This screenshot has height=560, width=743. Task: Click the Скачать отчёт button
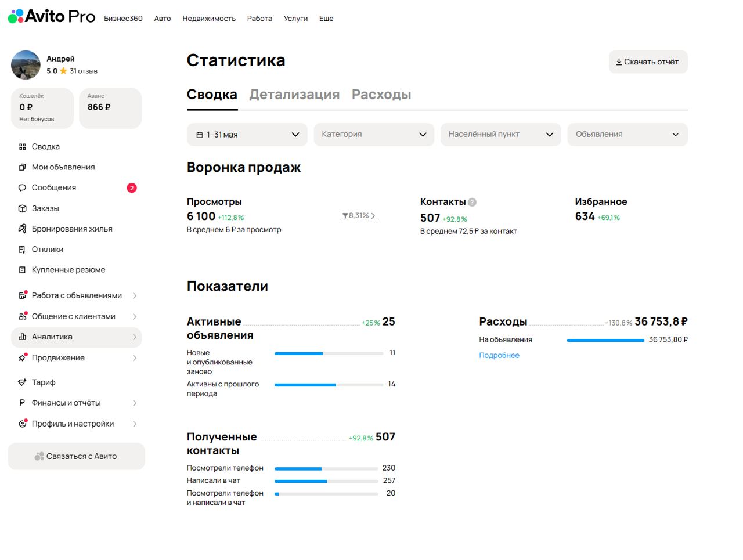648,62
